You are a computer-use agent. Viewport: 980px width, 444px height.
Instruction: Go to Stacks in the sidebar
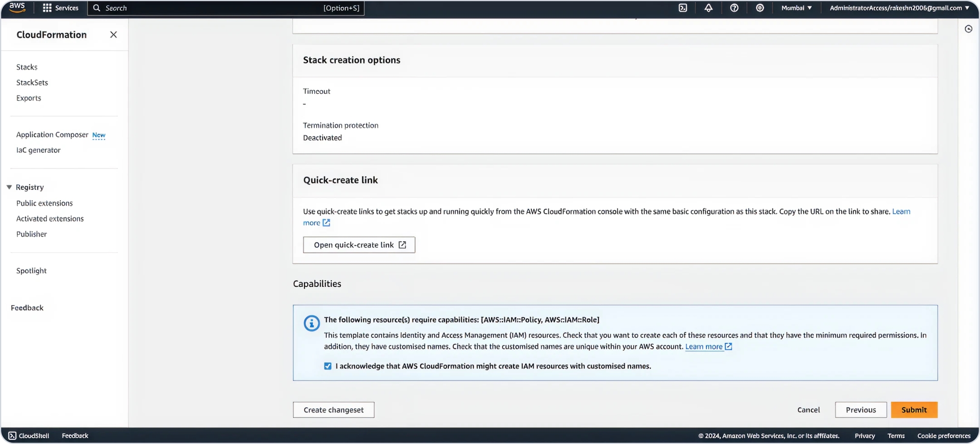point(27,67)
